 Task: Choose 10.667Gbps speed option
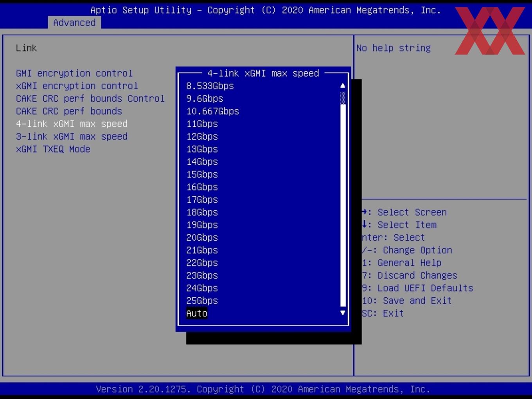tap(213, 111)
